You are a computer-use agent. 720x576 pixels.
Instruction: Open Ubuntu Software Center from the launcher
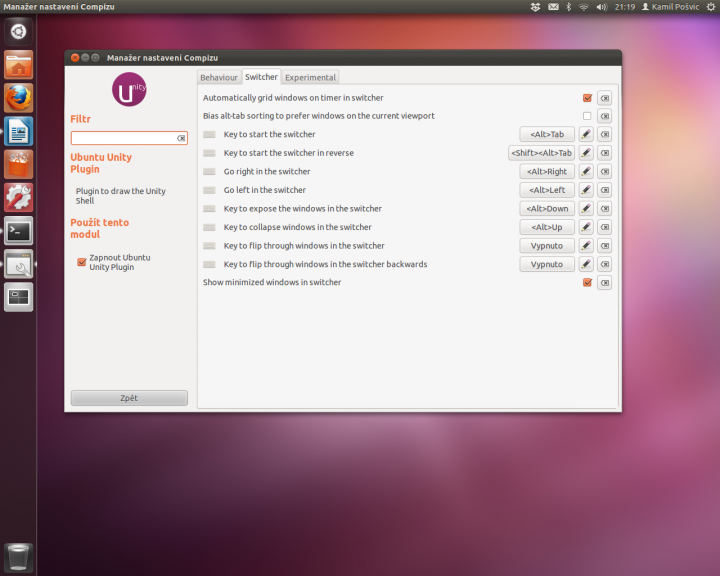pyautogui.click(x=18, y=164)
